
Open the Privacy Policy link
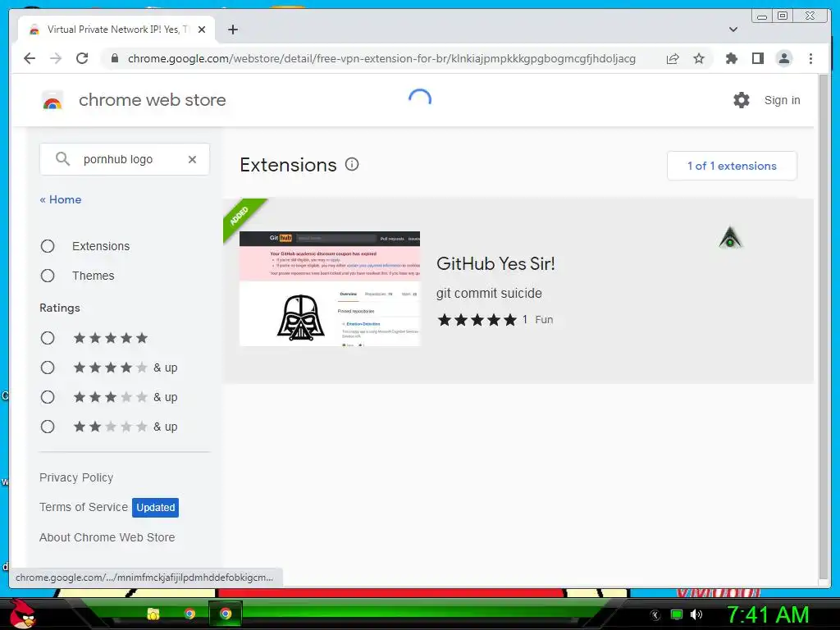coord(76,477)
